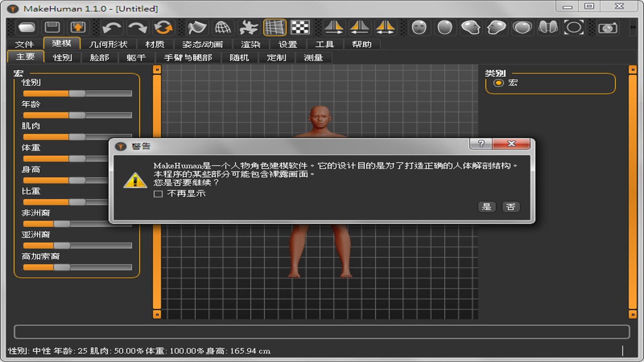Switch to Top view head icon
This screenshot has height=362, width=644.
click(522, 27)
